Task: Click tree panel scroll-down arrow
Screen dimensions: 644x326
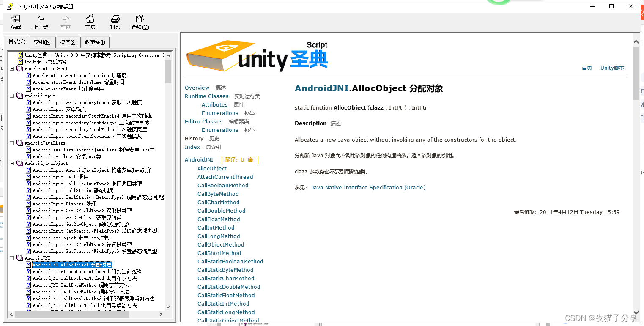Action: pos(168,307)
